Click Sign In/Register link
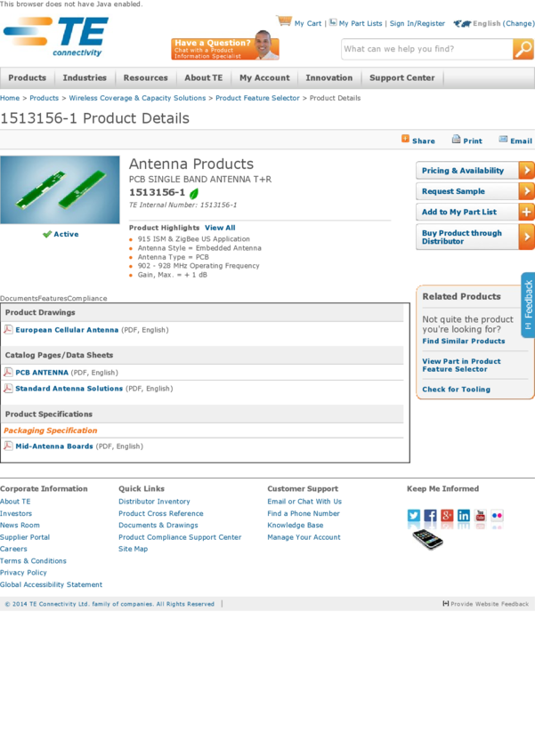 click(x=417, y=23)
